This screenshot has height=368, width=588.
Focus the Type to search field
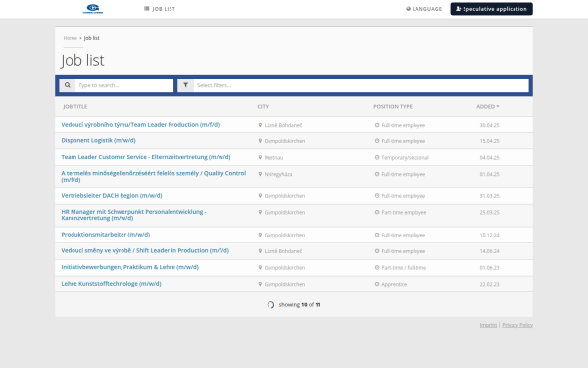124,85
